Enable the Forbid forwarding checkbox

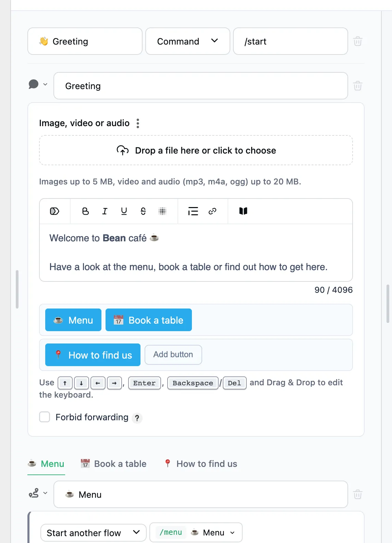[x=45, y=417]
